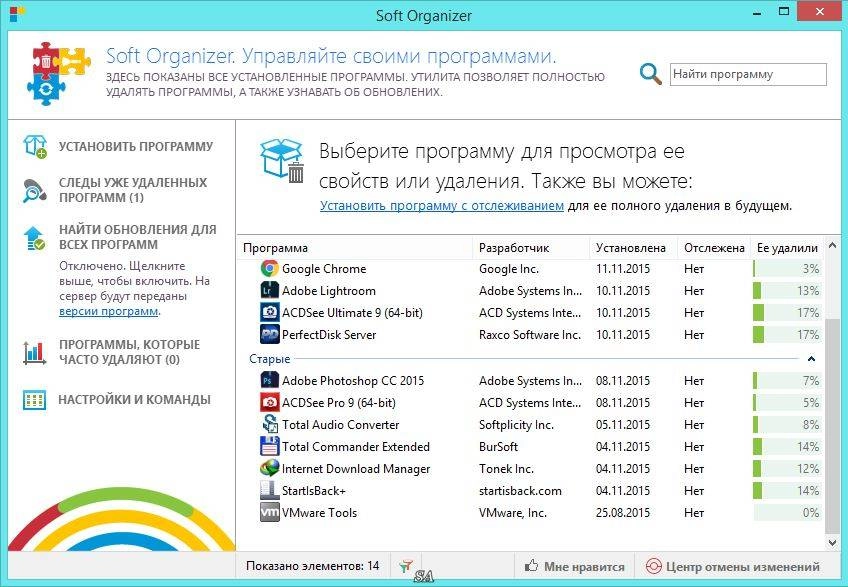Click the settings and commands grid icon
The height and width of the screenshot is (587, 848).
point(34,400)
